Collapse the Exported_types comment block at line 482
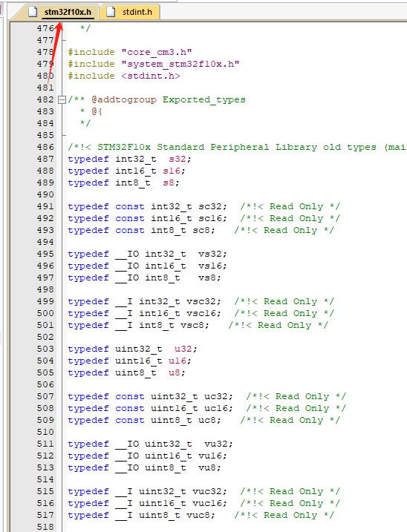Screen dimensions: 407x532 click(62, 99)
